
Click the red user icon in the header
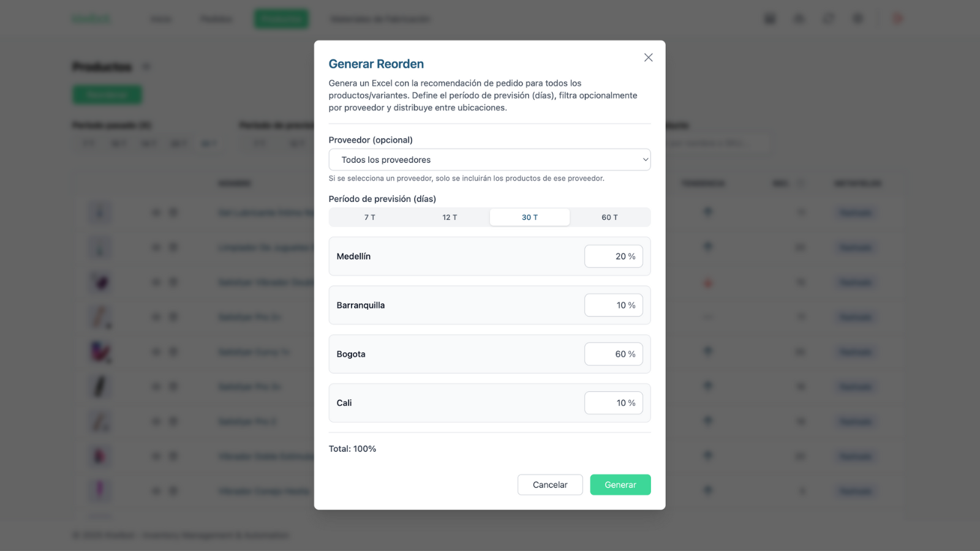pyautogui.click(x=897, y=19)
